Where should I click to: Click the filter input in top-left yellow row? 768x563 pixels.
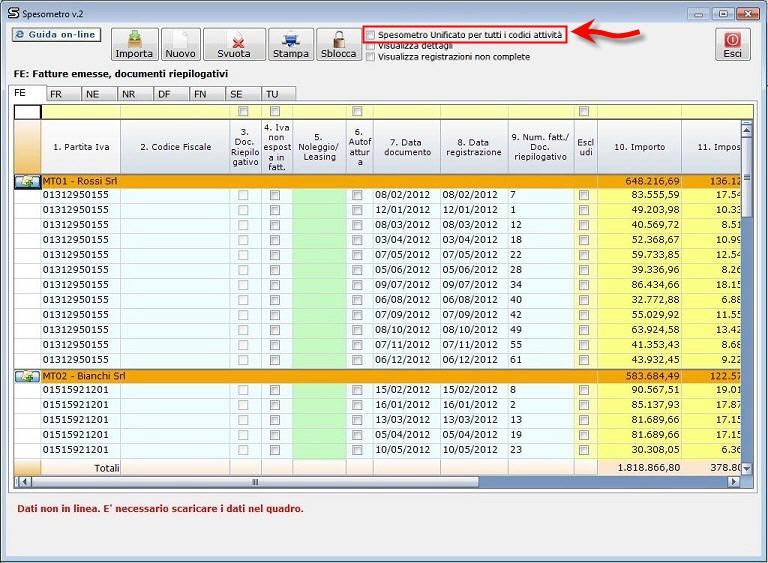click(x=27, y=112)
